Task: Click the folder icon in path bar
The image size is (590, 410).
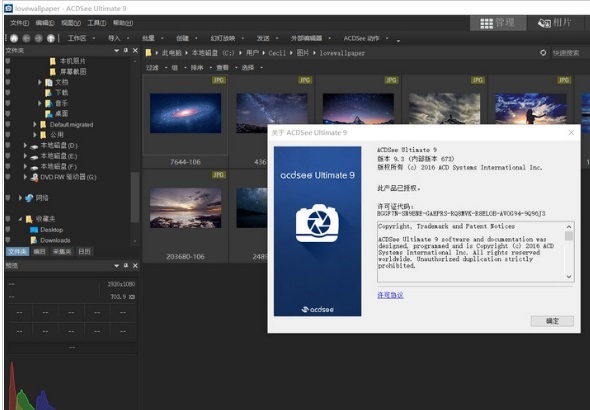Action: point(149,53)
